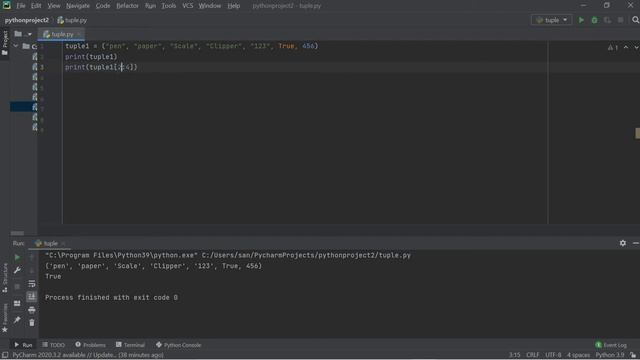Print the Run console output

(x=31, y=310)
